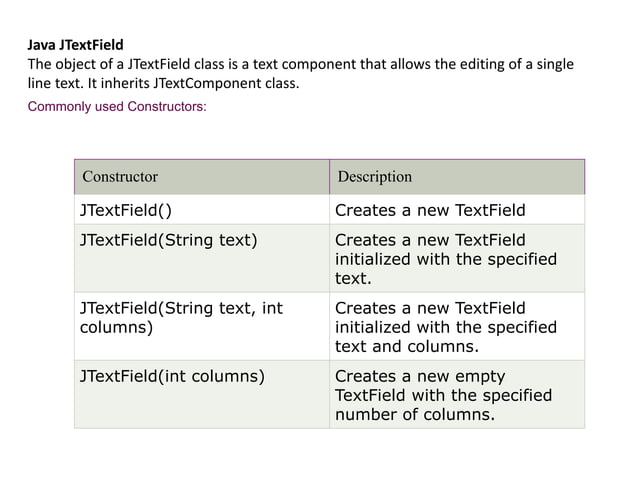Select the JTextField(int columns) cell
Viewport: 638px width, 478px height.
pyautogui.click(x=172, y=377)
